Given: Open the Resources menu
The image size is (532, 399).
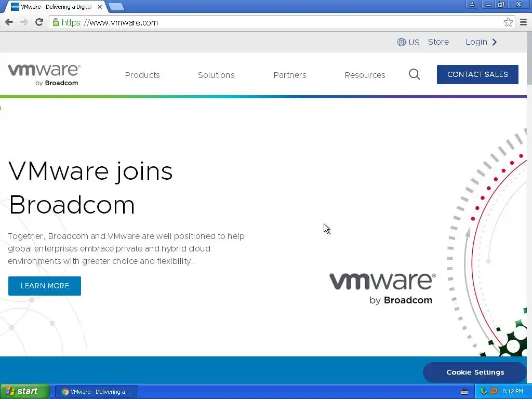Looking at the screenshot, I should pyautogui.click(x=365, y=75).
